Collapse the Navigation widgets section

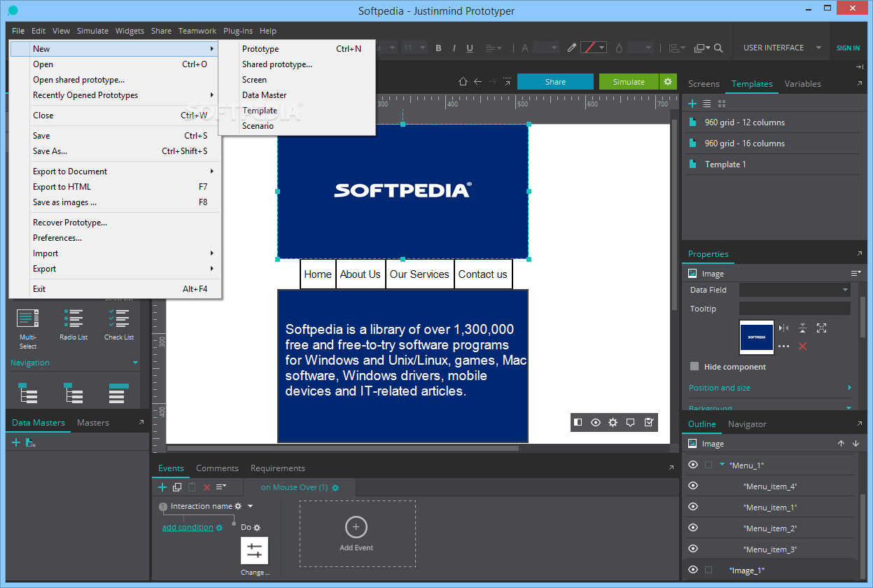point(135,363)
